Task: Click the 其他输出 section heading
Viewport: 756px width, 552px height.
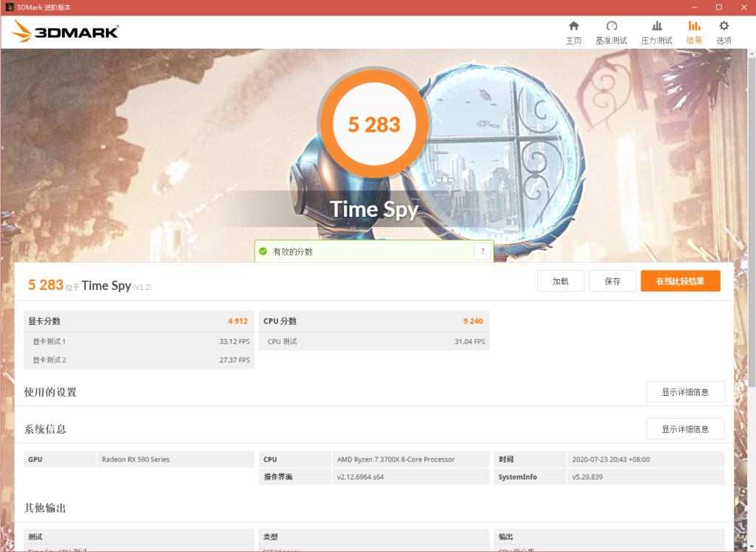Action: (45, 508)
